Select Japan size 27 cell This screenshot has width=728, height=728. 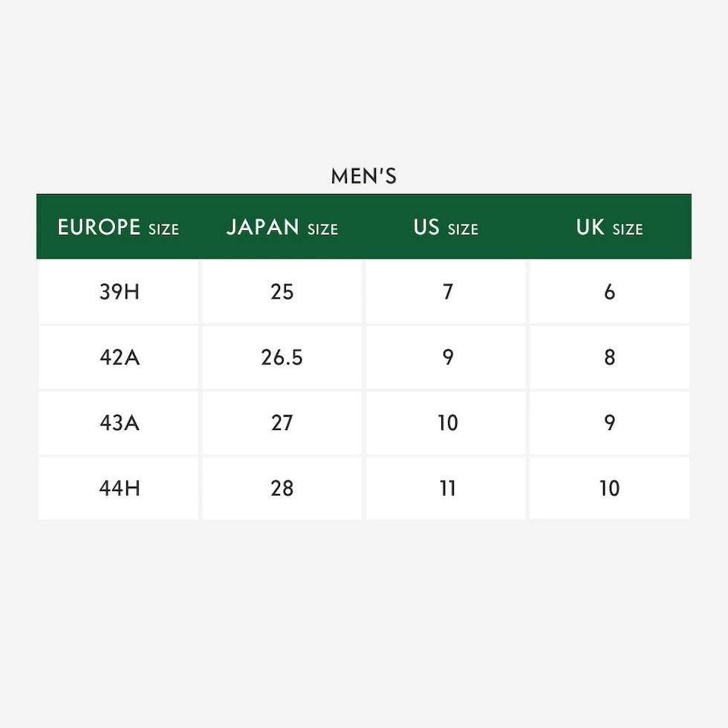(282, 423)
